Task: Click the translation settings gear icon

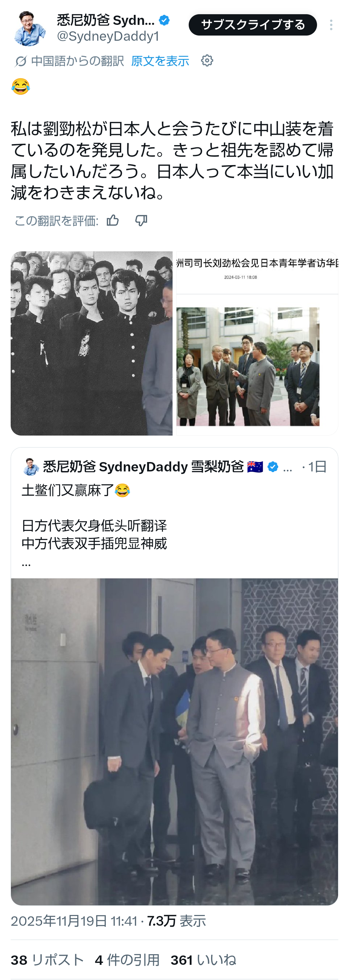Action: coord(207,60)
